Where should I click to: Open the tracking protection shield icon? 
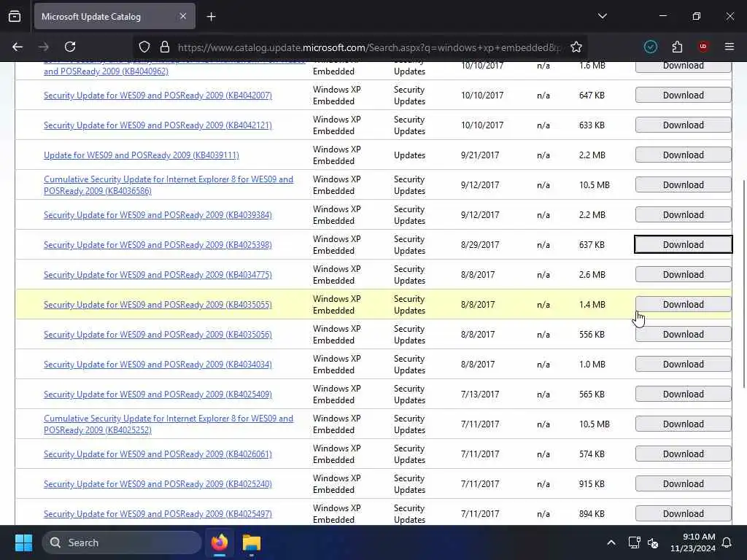click(x=144, y=47)
